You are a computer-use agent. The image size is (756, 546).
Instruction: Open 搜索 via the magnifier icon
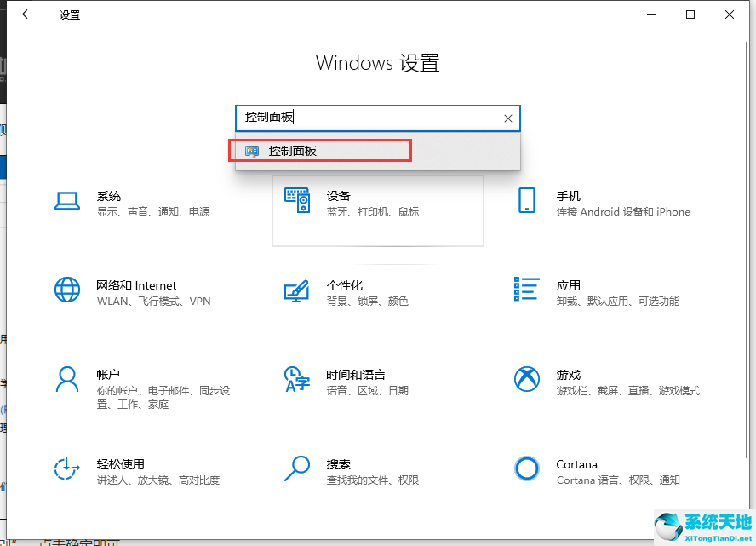[x=297, y=469]
